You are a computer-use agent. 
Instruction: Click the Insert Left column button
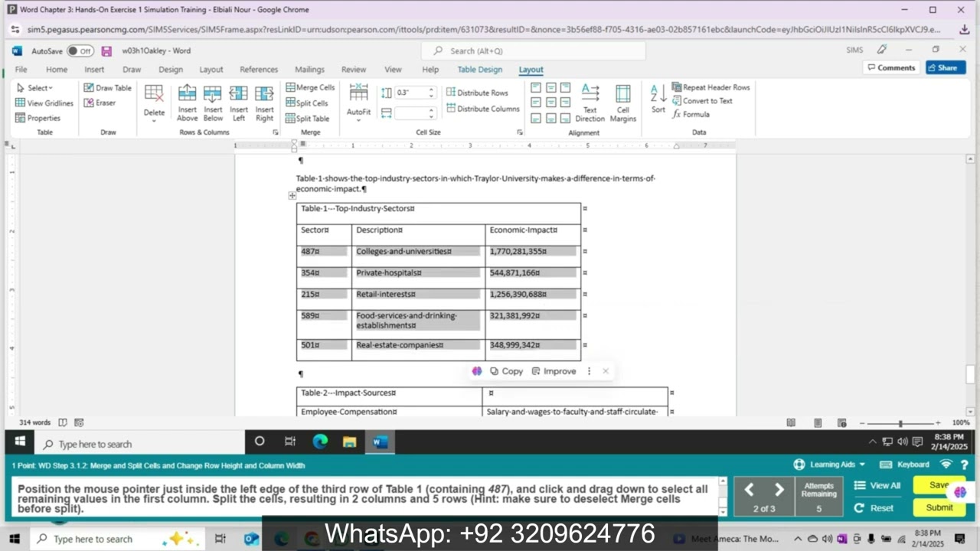coord(239,103)
